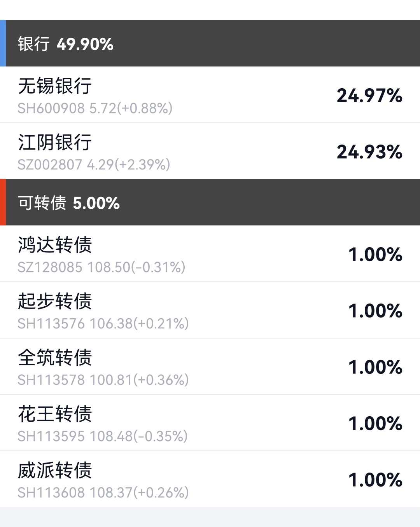Open the 江阴银行 stock entry
420x527 pixels.
coord(55,142)
